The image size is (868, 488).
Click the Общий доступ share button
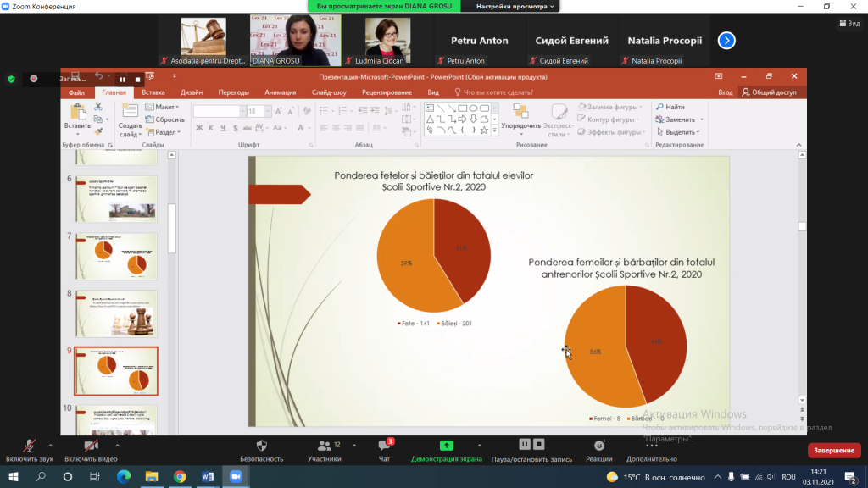click(x=770, y=92)
